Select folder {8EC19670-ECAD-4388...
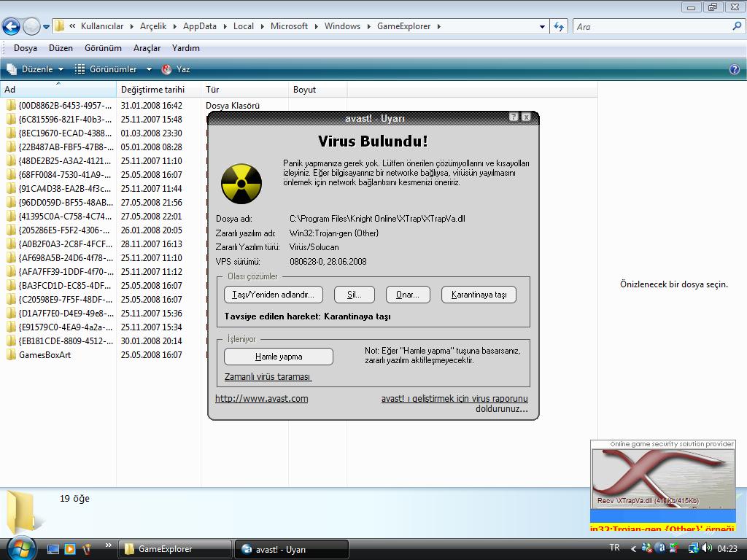The height and width of the screenshot is (560, 747). point(60,133)
